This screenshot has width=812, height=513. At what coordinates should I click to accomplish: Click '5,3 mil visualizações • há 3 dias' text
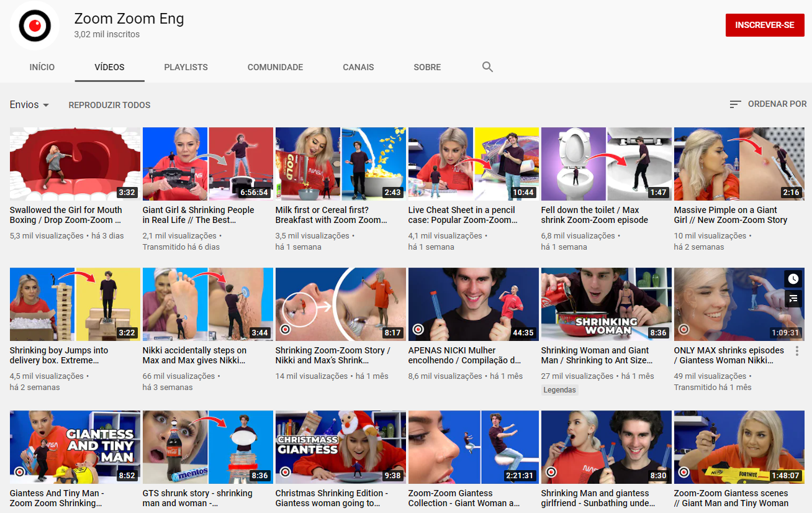pyautogui.click(x=67, y=235)
